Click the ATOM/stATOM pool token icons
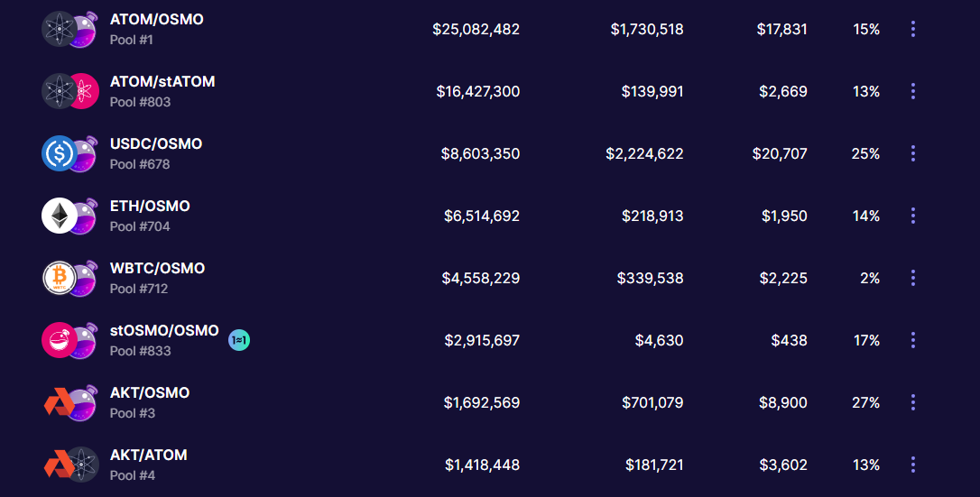The width and height of the screenshot is (980, 497). (x=69, y=91)
